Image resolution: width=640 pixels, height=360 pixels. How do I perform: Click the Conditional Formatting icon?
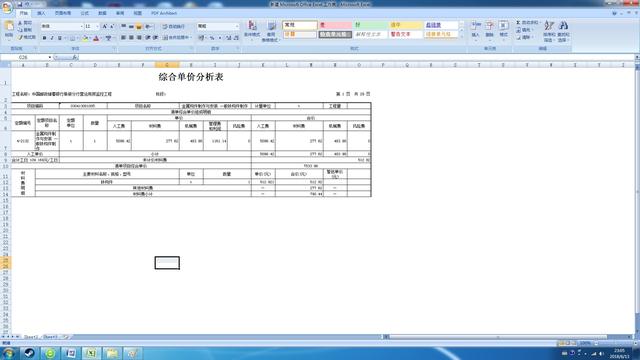(252, 31)
